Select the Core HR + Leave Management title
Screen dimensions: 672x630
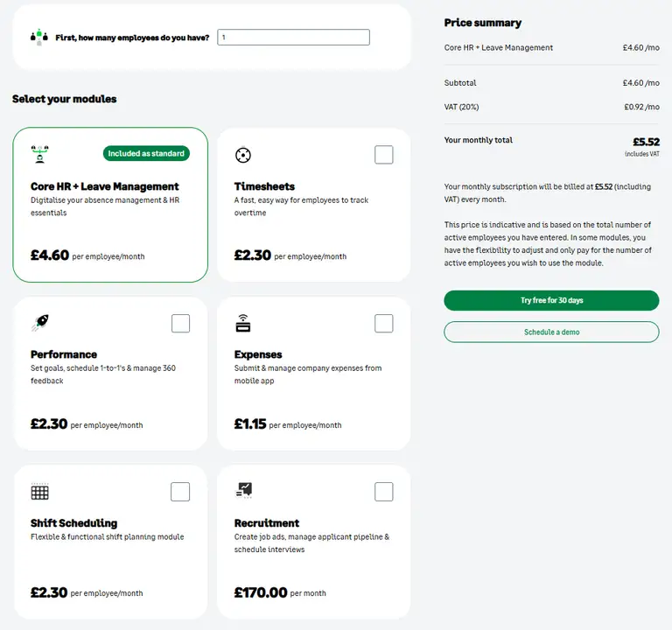point(105,186)
